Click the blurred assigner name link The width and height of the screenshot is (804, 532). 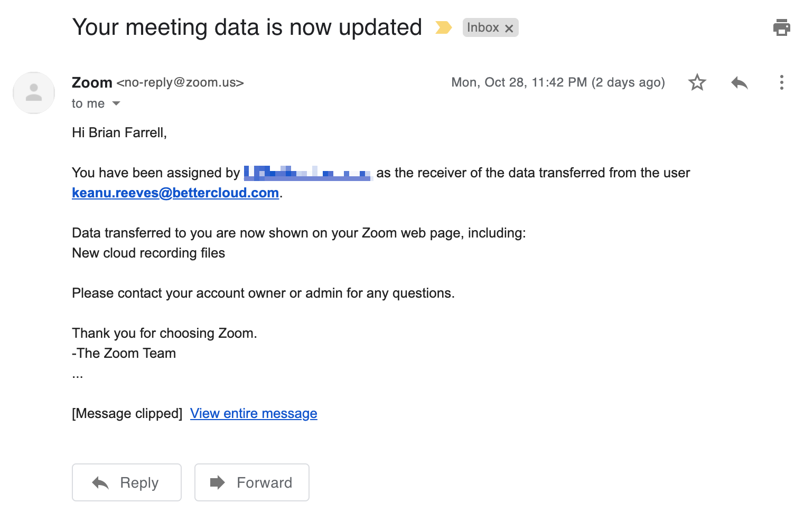[x=308, y=173]
